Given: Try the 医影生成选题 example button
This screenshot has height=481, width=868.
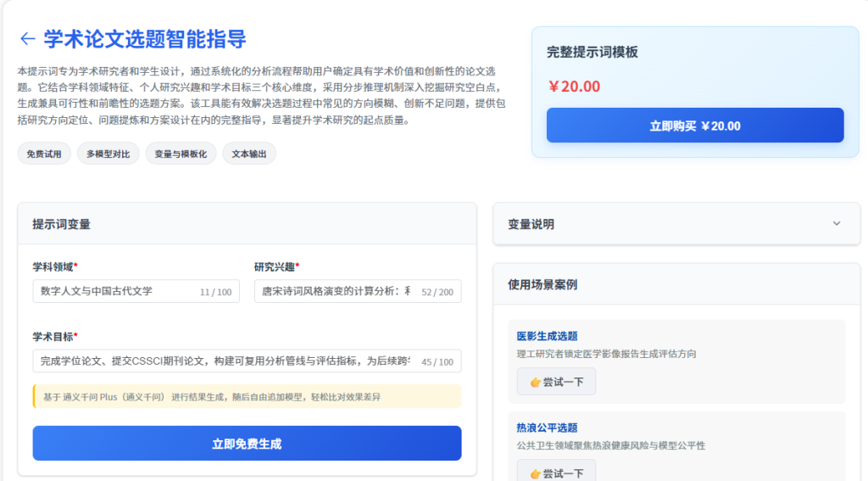Looking at the screenshot, I should coord(556,382).
